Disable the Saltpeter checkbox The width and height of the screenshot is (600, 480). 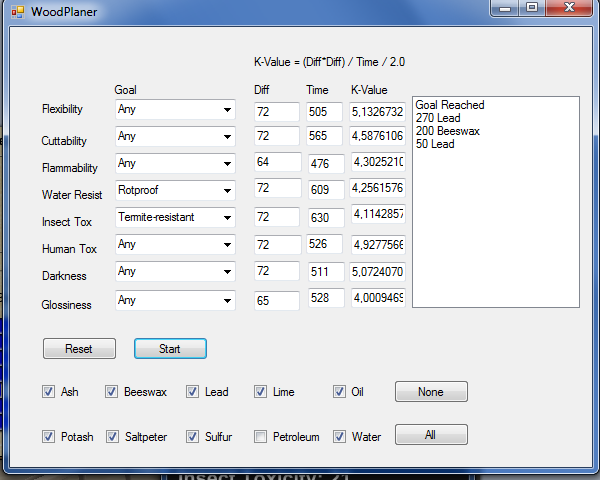[112, 437]
